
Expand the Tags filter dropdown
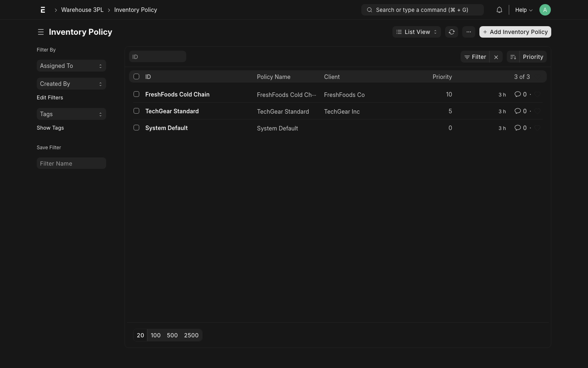tap(71, 114)
